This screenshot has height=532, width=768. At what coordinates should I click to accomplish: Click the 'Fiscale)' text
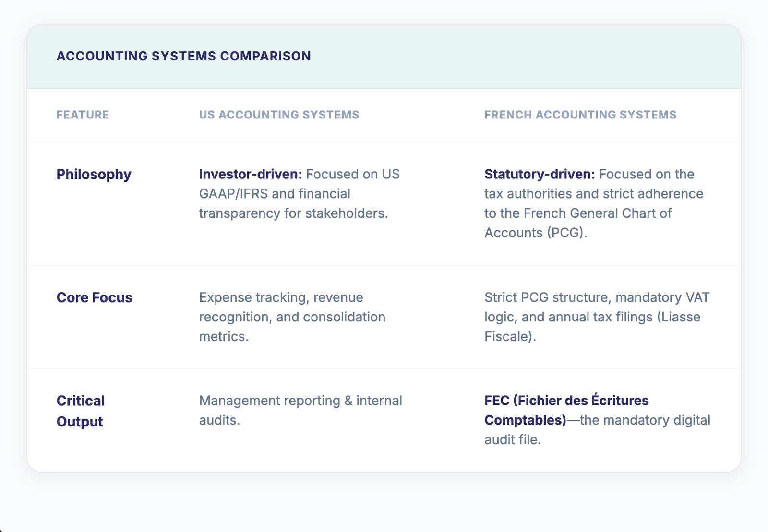[510, 336]
